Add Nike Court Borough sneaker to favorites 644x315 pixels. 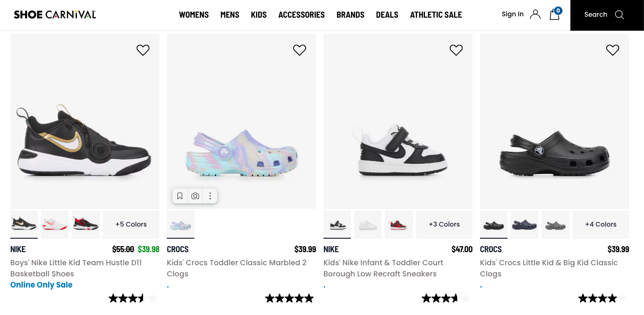[x=456, y=50]
